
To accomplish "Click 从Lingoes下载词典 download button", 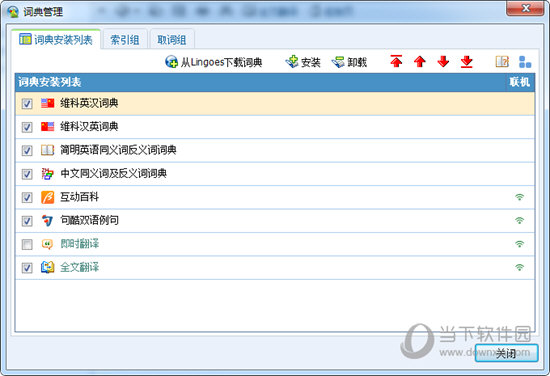I will pyautogui.click(x=214, y=62).
